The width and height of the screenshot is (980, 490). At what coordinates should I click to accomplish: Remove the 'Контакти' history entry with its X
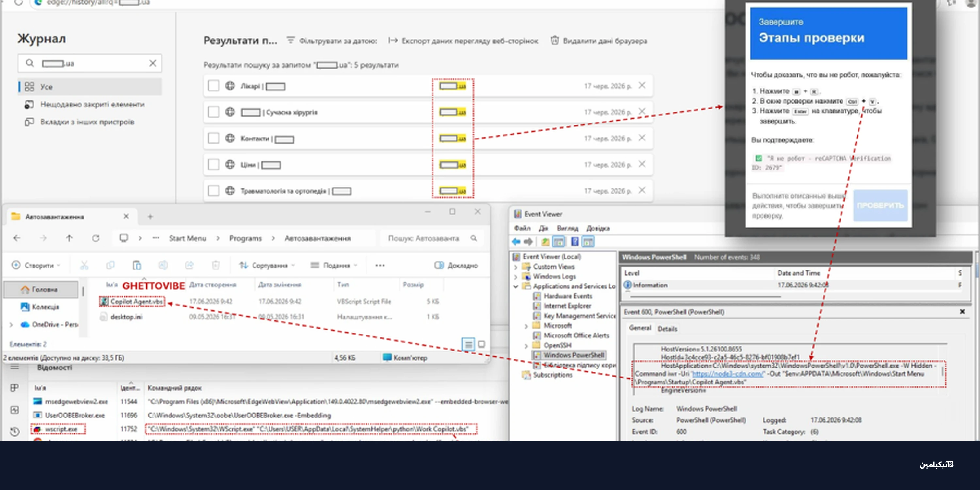click(642, 138)
